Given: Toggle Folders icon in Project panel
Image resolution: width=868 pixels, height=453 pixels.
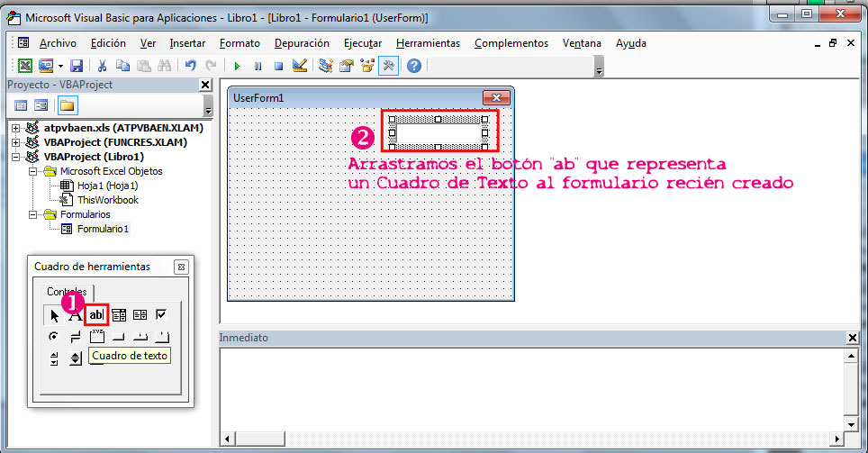Looking at the screenshot, I should coord(68,105).
